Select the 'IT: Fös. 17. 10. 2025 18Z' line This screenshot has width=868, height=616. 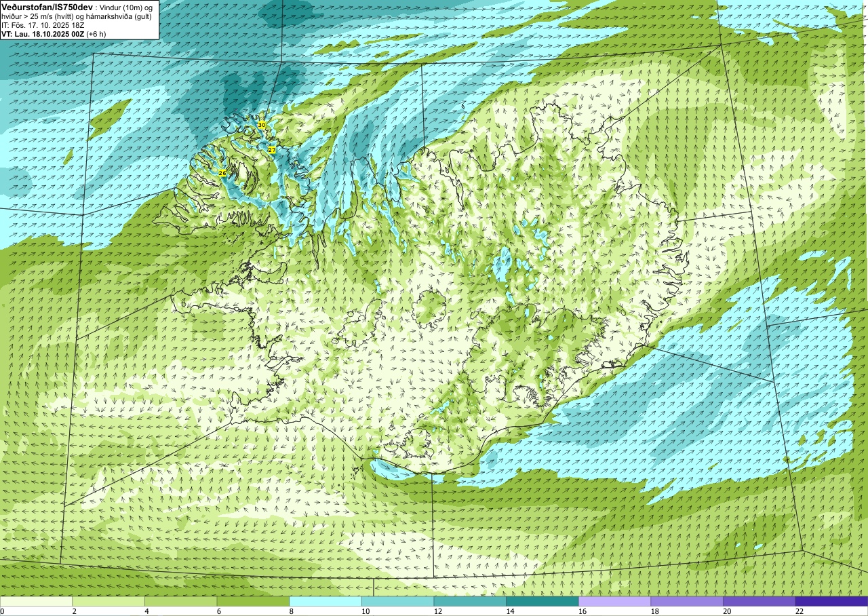(x=43, y=24)
